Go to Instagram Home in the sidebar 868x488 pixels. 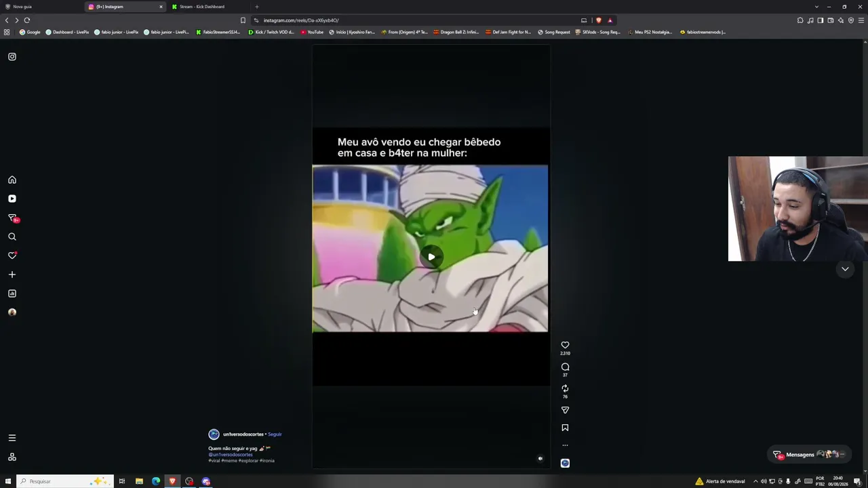point(12,180)
